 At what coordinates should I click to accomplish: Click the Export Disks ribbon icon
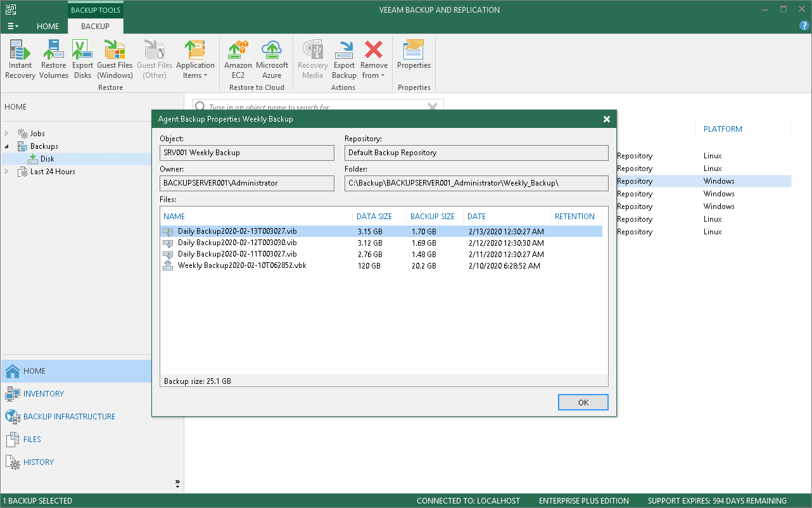[x=82, y=60]
